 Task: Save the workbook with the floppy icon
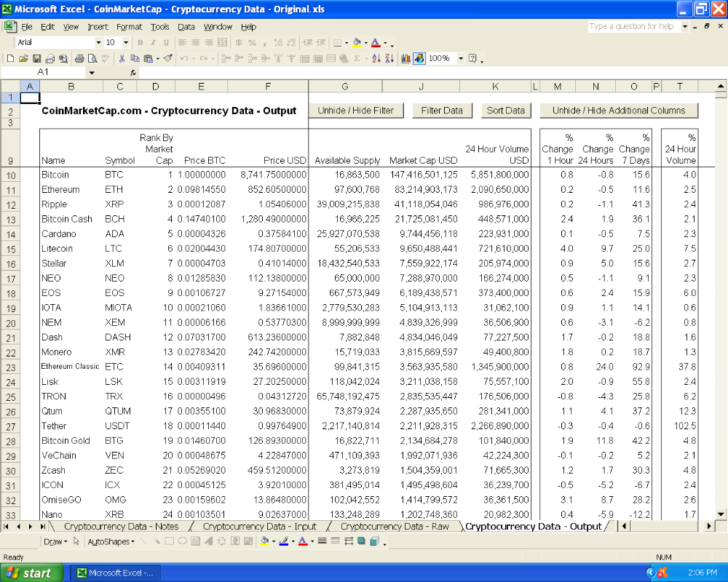tap(36, 58)
